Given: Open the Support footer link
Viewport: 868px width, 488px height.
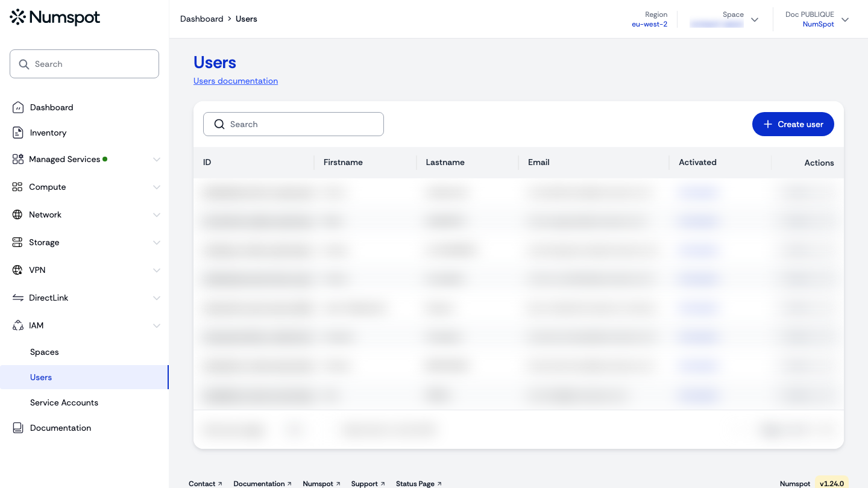Looking at the screenshot, I should pyautogui.click(x=368, y=484).
